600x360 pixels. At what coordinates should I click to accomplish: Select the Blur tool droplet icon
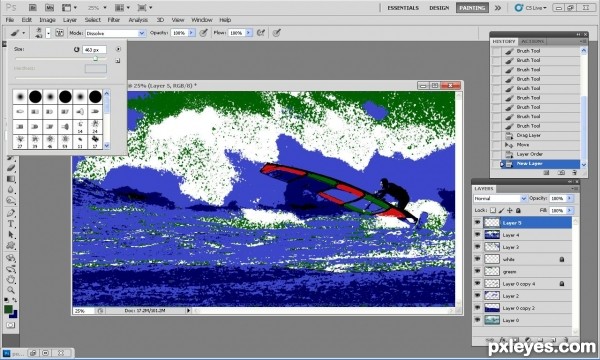(11, 189)
